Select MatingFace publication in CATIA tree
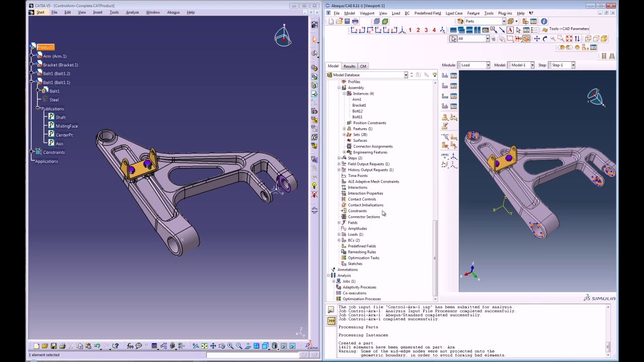Viewport: 644px width, 362px height. click(x=66, y=126)
